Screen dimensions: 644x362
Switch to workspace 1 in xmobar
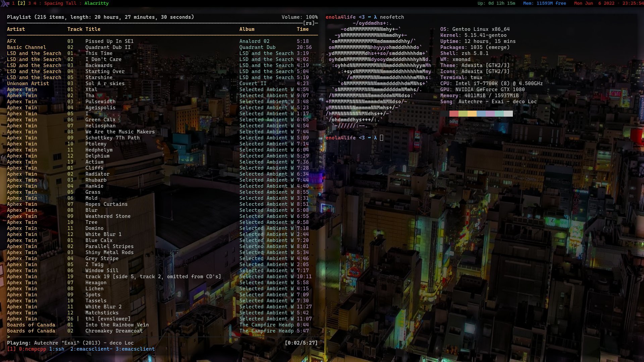point(13,3)
